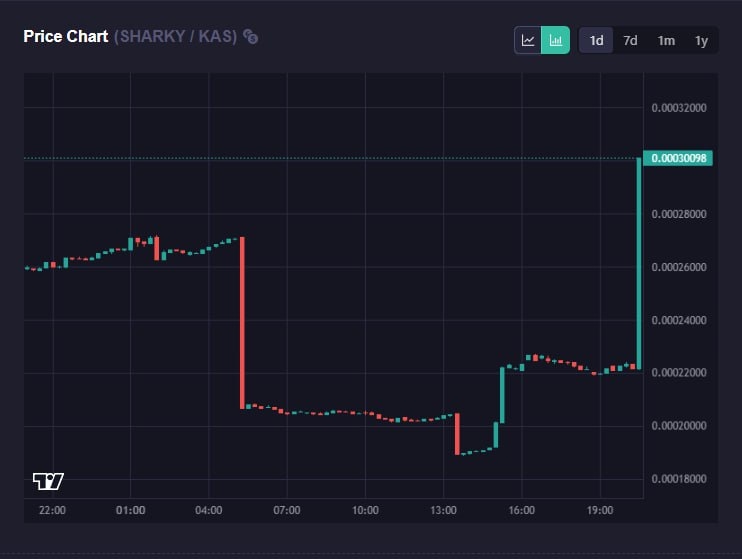Click the 0.00026000 price axis label
The height and width of the screenshot is (559, 742).
(679, 267)
